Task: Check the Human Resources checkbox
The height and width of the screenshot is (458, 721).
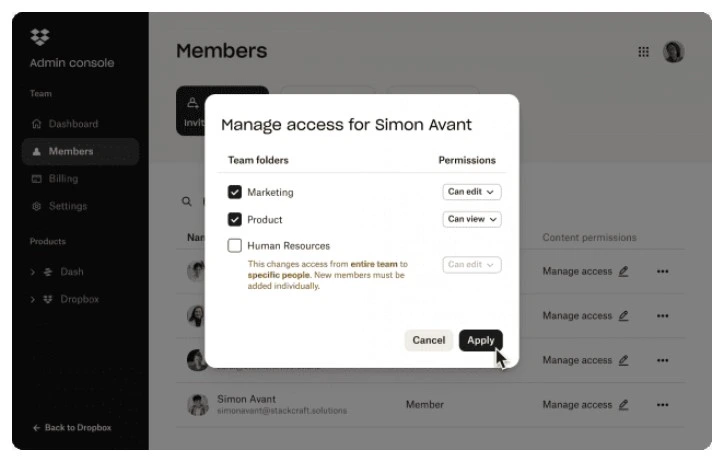Action: [x=235, y=246]
